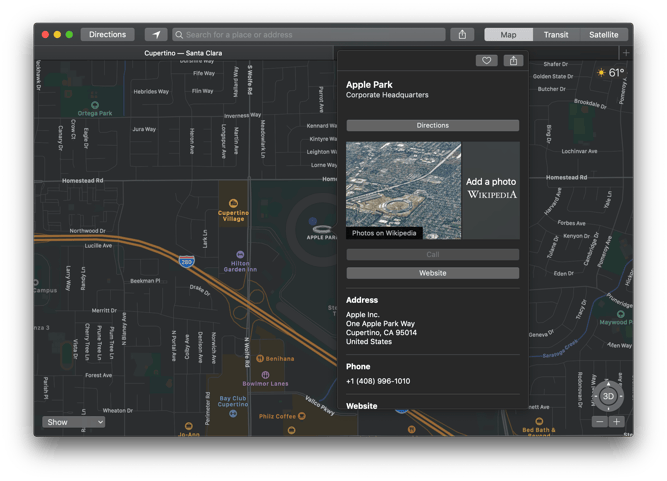Click the current location arrow icon
This screenshot has width=667, height=481.
[x=156, y=34]
